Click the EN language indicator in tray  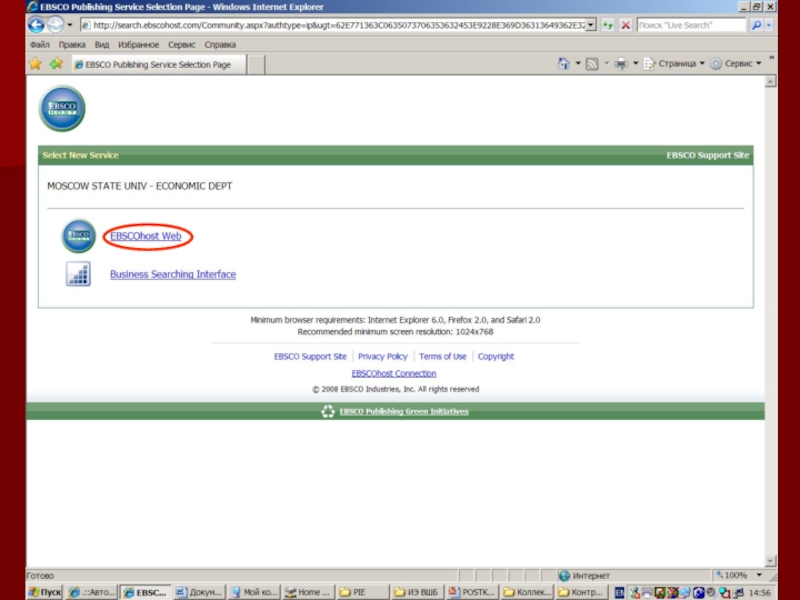(619, 593)
